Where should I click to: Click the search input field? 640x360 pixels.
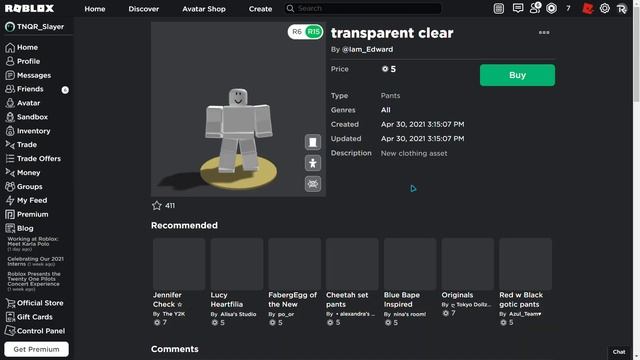click(x=363, y=9)
